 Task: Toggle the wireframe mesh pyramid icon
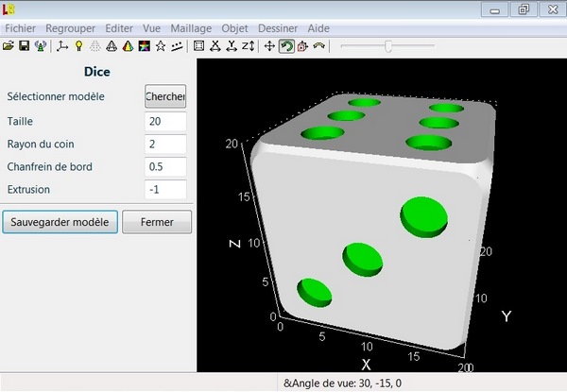click(x=94, y=45)
